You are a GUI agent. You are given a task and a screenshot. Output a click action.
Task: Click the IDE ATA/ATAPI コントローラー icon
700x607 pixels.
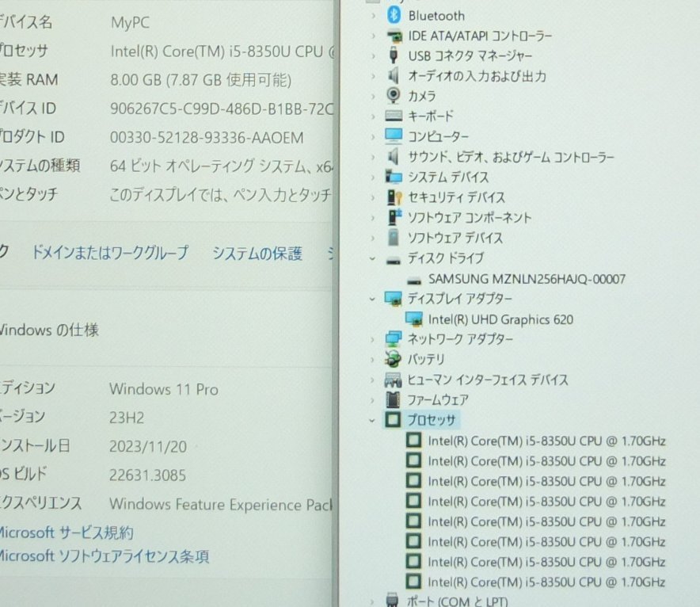(394, 36)
